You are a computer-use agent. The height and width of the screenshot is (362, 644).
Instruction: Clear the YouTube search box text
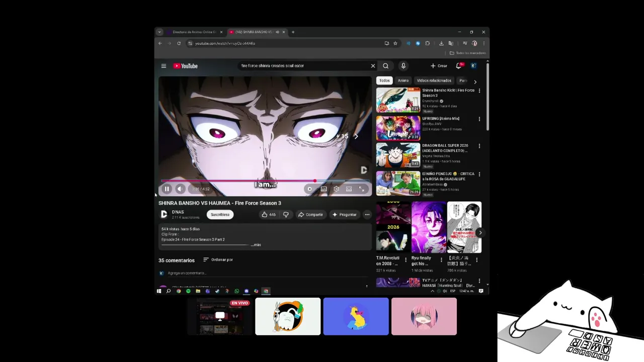pyautogui.click(x=373, y=66)
